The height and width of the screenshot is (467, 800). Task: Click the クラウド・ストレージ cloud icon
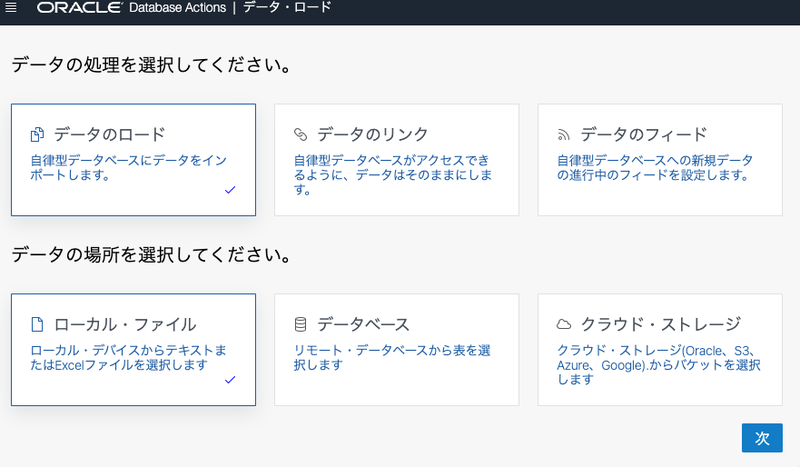[563, 324]
